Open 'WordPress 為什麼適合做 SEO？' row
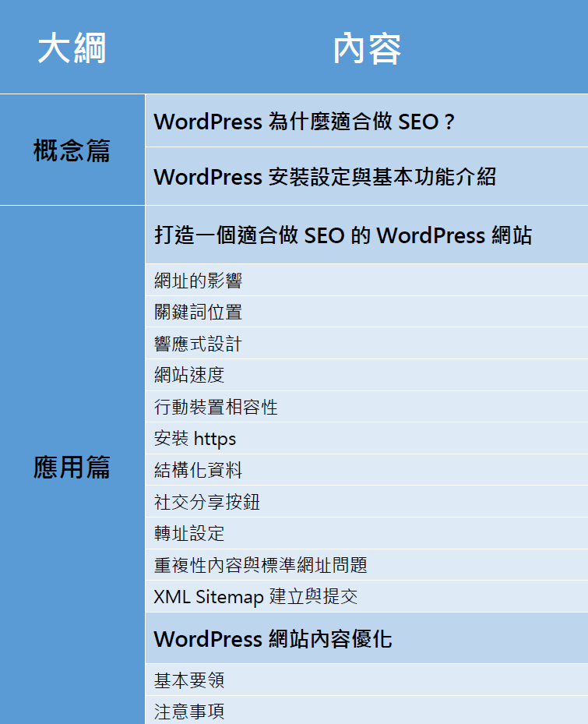Screen dimensions: 588x724 point(305,122)
